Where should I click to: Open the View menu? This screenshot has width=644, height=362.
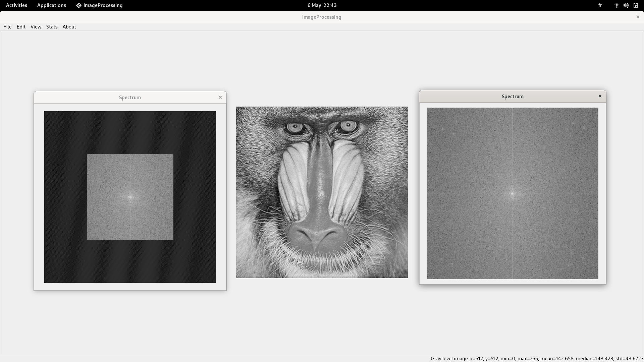click(36, 27)
